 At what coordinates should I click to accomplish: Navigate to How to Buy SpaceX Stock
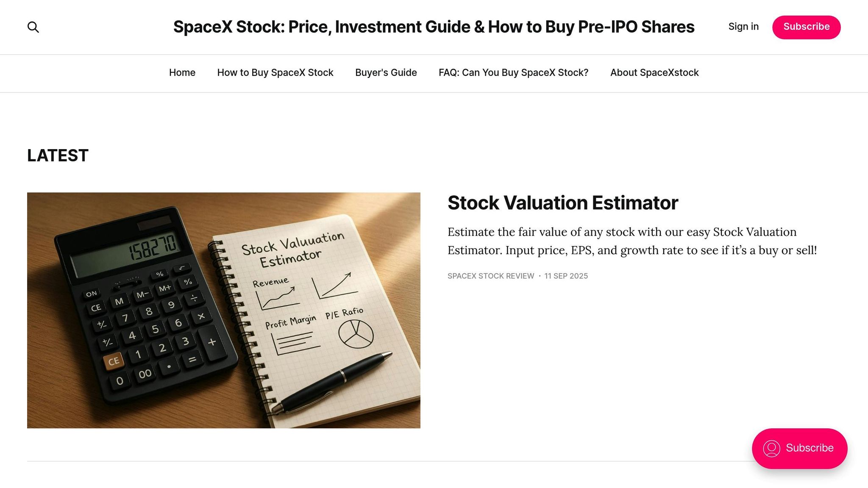275,72
